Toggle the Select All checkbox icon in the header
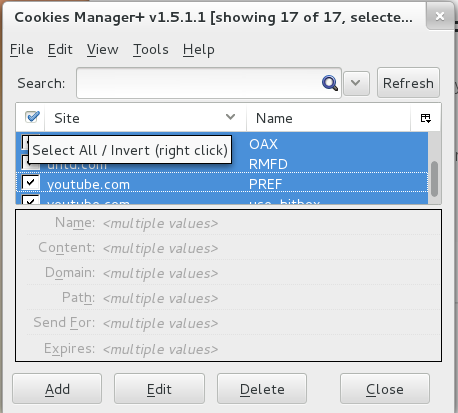The width and height of the screenshot is (458, 413). coord(32,117)
